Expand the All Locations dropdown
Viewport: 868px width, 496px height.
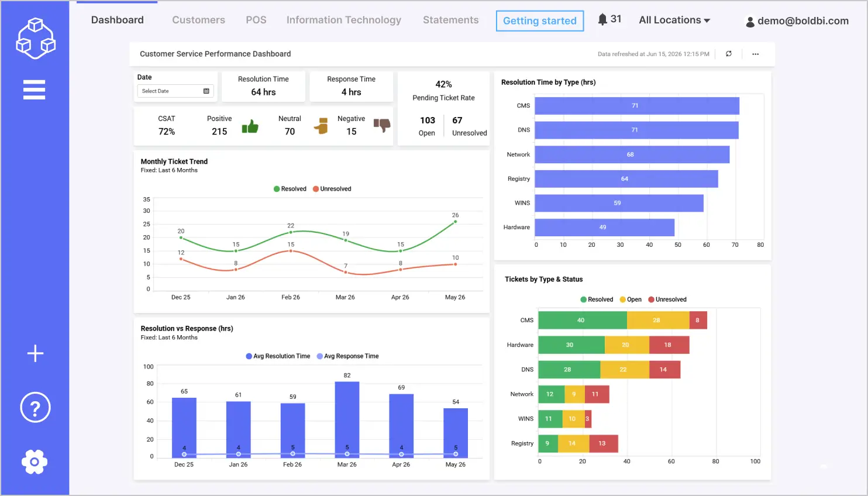674,20
